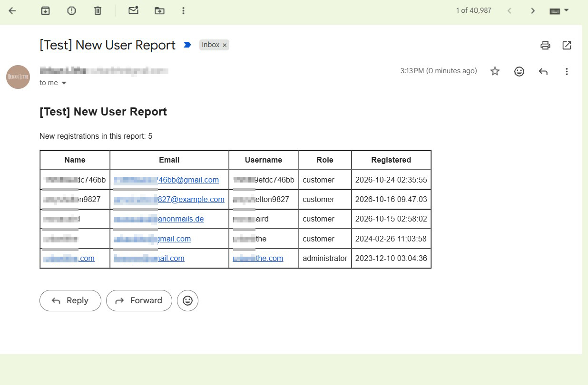Reply using the header arrow icon

[543, 71]
